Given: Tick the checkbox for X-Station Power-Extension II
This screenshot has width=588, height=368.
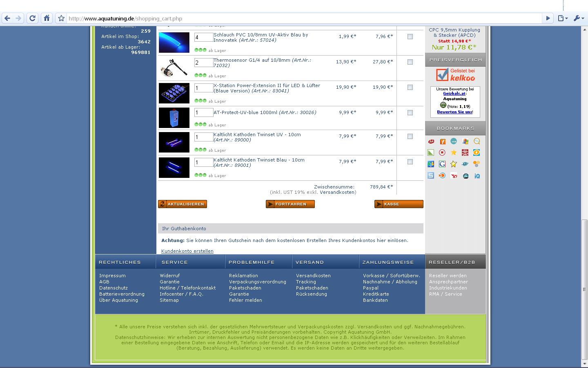Looking at the screenshot, I should pyautogui.click(x=410, y=87).
